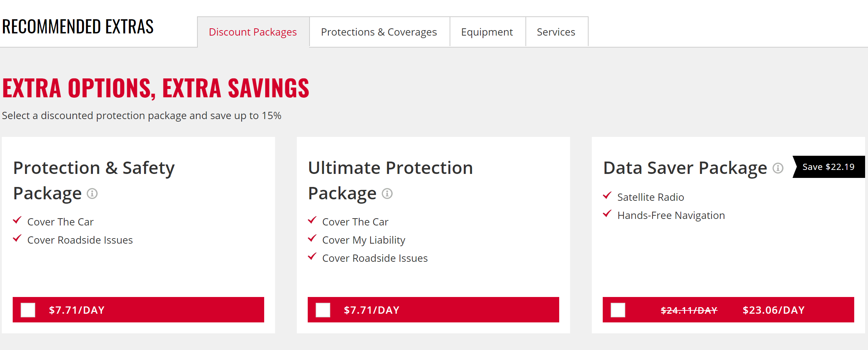Viewport: 868px width, 350px height.
Task: Click the checkmark icon beside Satellite Radio
Action: pos(607,196)
